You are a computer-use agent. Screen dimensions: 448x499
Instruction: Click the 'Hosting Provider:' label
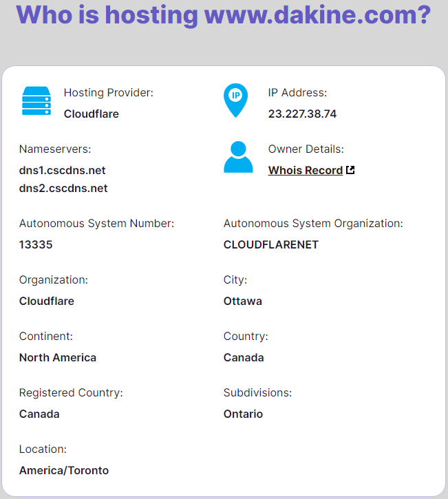click(109, 93)
